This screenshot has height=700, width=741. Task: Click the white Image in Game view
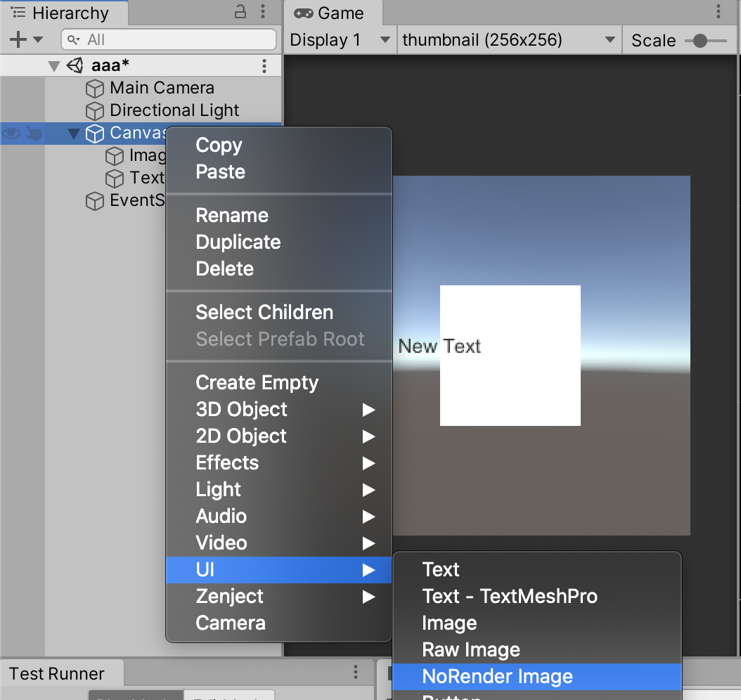(x=510, y=355)
